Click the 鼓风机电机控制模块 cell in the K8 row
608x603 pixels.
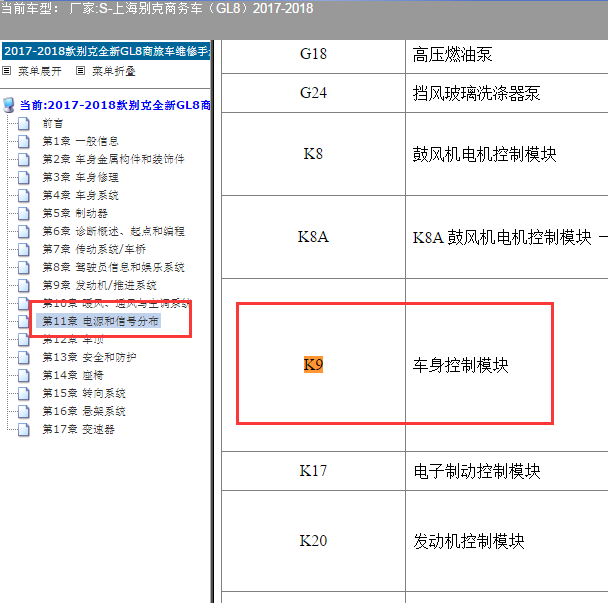pos(506,154)
